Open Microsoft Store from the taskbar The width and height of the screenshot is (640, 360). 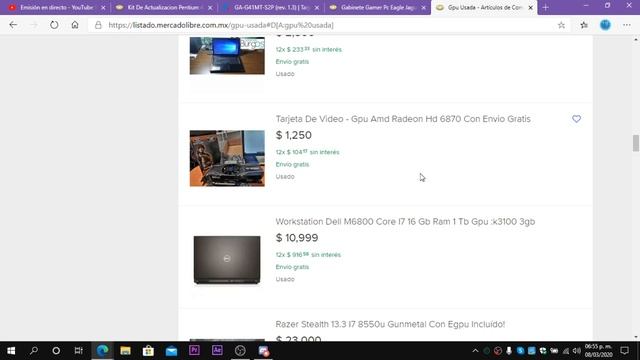pyautogui.click(x=148, y=351)
